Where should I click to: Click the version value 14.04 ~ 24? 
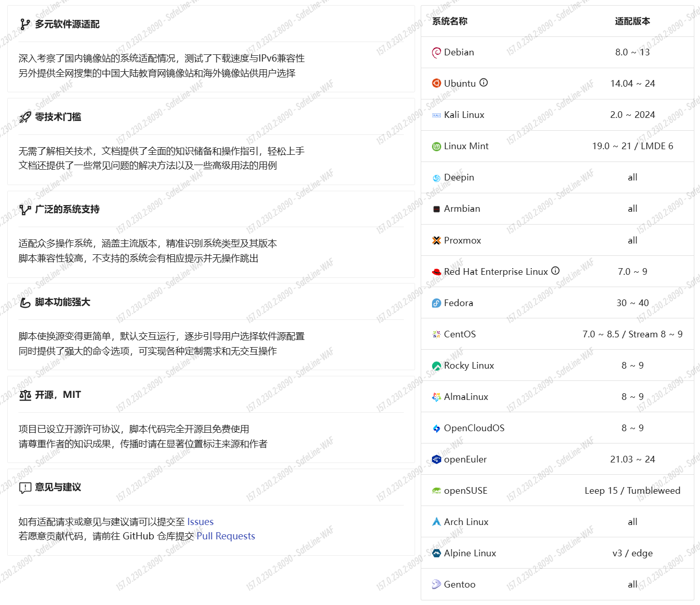pos(632,84)
